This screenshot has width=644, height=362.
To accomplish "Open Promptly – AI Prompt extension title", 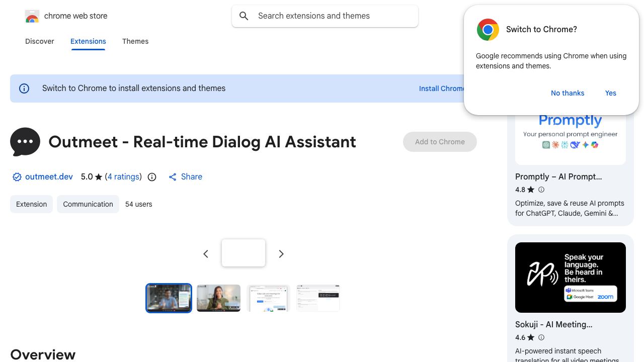I will 558,177.
